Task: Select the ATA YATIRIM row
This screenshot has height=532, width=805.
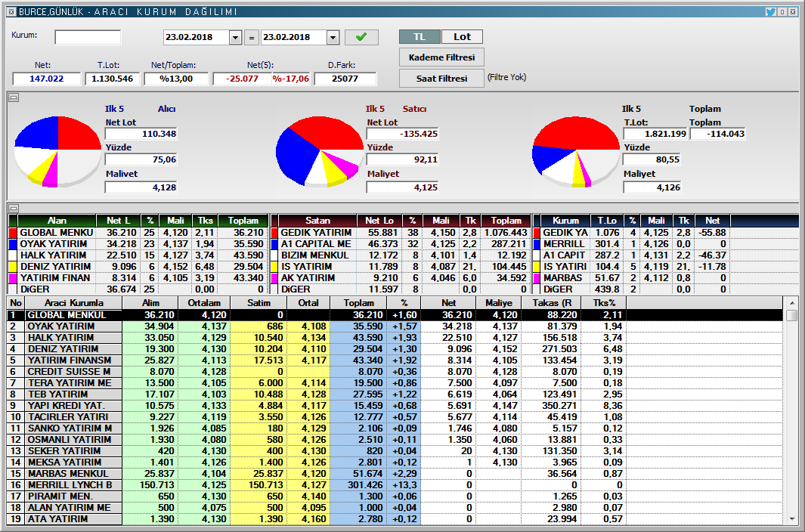Action: coord(395,518)
